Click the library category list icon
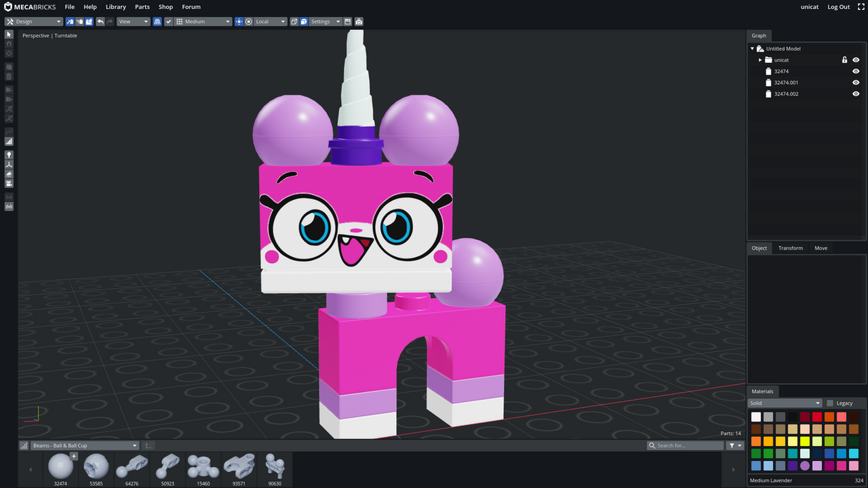Viewport: 868px width, 488px height. point(24,445)
